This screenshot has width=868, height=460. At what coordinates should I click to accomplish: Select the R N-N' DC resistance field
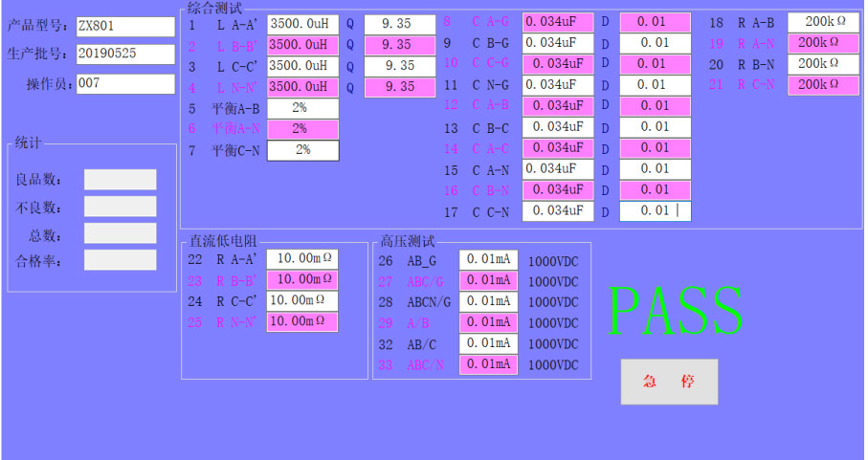point(301,321)
